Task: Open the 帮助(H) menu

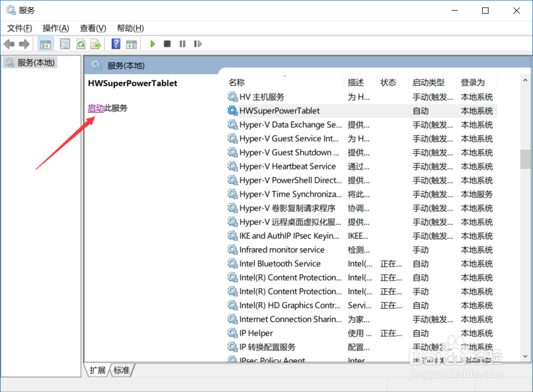Action: click(130, 28)
